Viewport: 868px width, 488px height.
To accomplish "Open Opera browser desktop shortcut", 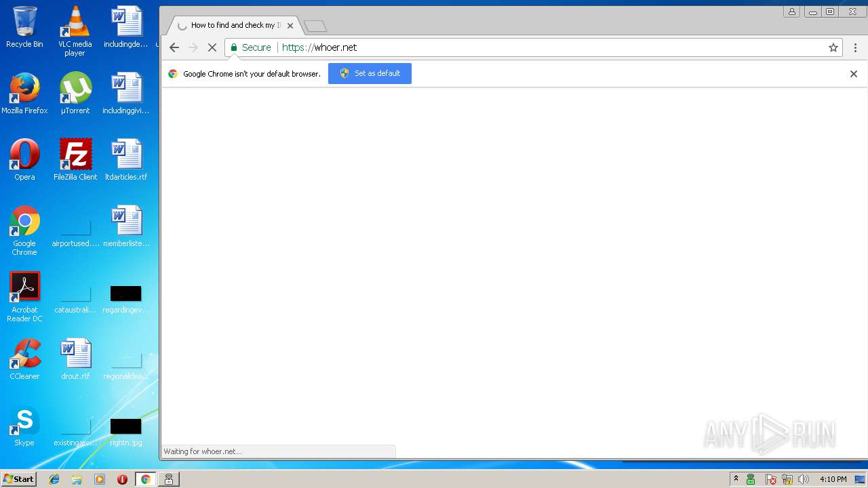I will [24, 160].
